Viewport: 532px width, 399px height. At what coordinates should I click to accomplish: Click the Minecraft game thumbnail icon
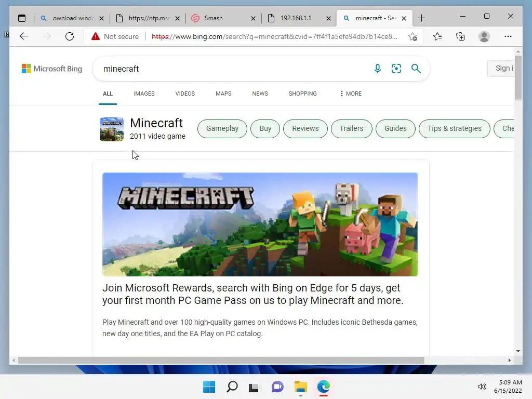pyautogui.click(x=112, y=129)
